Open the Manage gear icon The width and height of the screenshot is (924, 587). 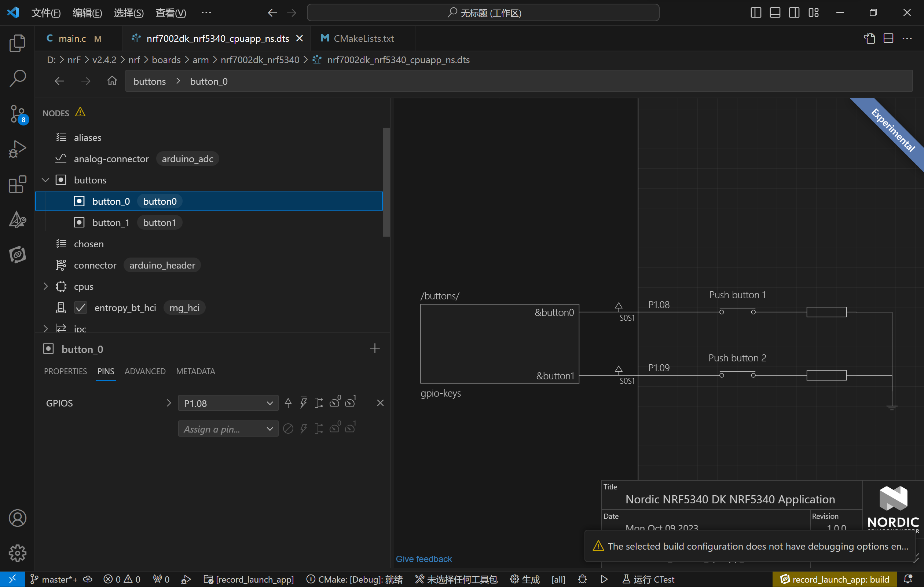coord(17,553)
